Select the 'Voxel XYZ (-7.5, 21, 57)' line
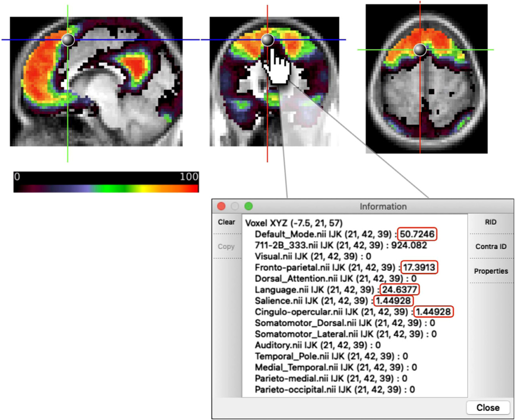The height and width of the screenshot is (420, 515). (x=294, y=223)
